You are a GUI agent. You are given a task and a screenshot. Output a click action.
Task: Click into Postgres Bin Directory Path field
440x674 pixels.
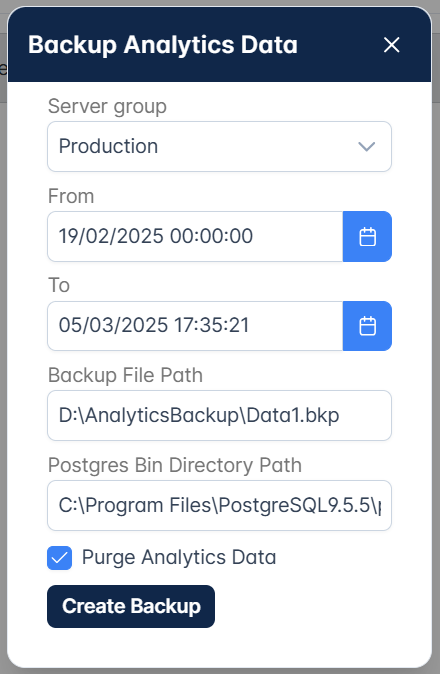click(x=220, y=506)
